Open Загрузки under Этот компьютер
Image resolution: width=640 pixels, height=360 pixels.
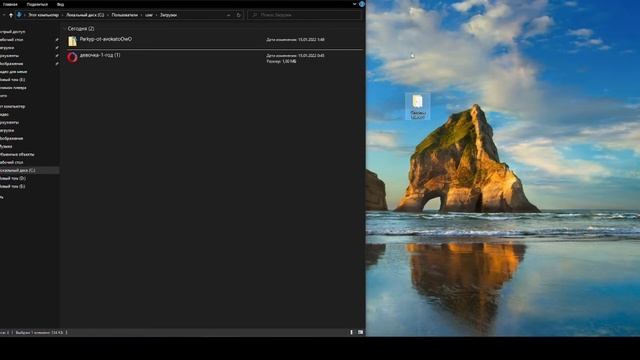coord(7,131)
